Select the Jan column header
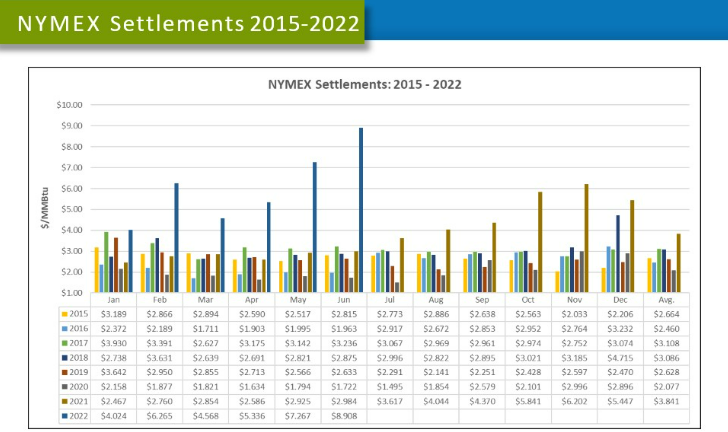Image resolution: width=728 pixels, height=432 pixels. [x=115, y=299]
